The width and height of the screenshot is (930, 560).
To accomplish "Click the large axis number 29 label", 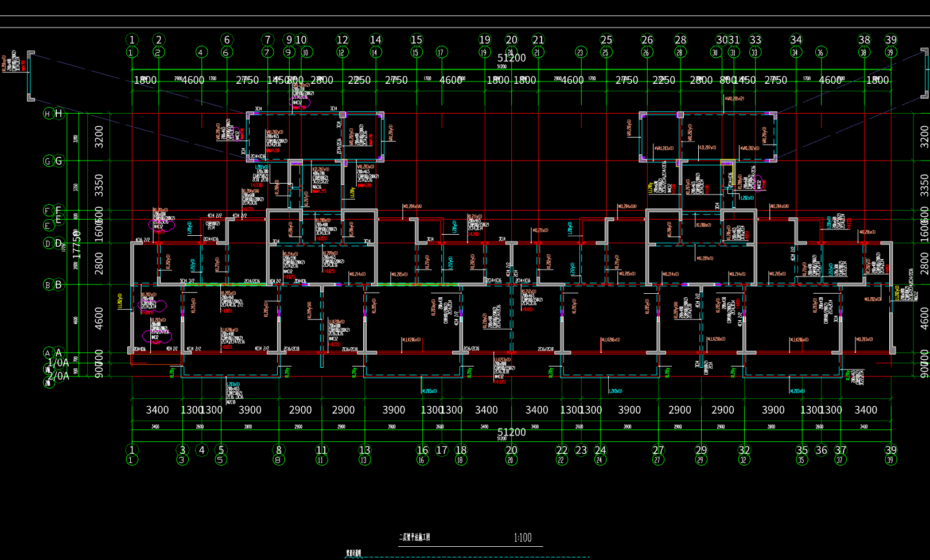I will point(701,450).
